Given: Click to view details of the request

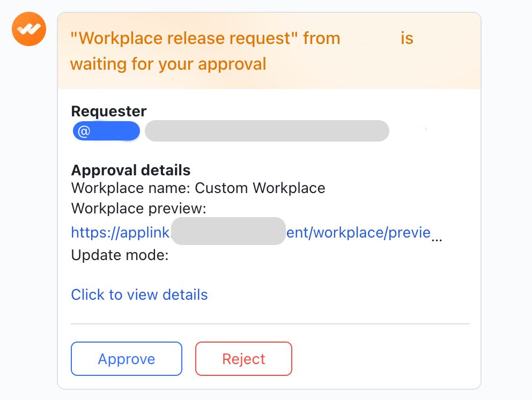Looking at the screenshot, I should tap(139, 294).
